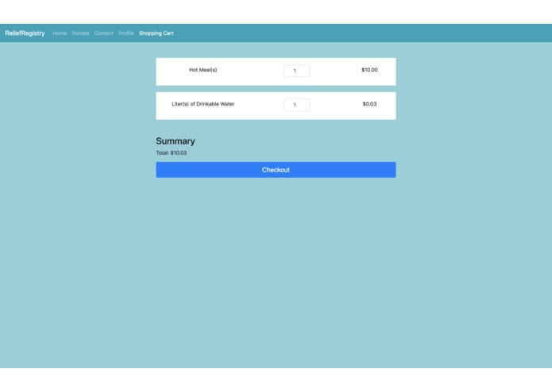
Task: Click the 'Total: $10.03' text
Action: [172, 153]
